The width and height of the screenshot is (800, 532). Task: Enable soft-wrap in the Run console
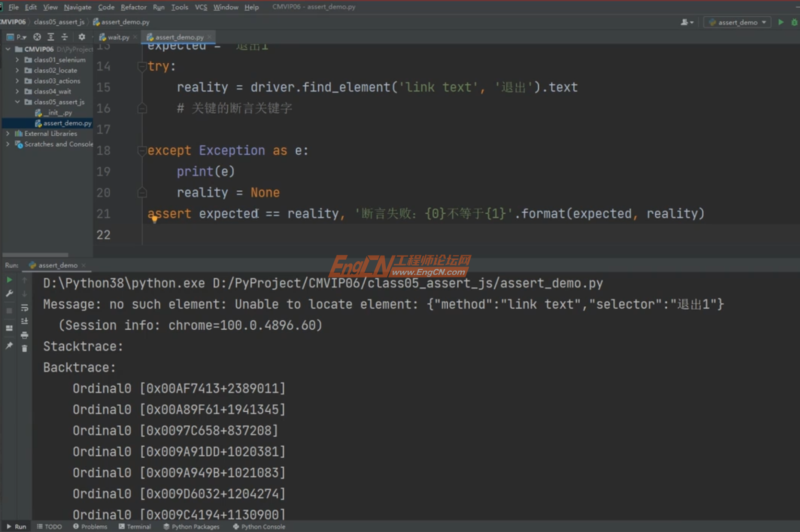point(24,308)
